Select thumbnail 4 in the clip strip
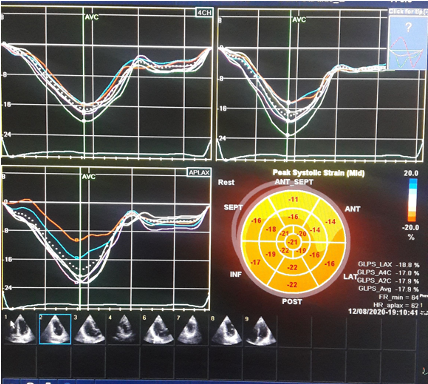The width and height of the screenshot is (428, 384). [123, 329]
